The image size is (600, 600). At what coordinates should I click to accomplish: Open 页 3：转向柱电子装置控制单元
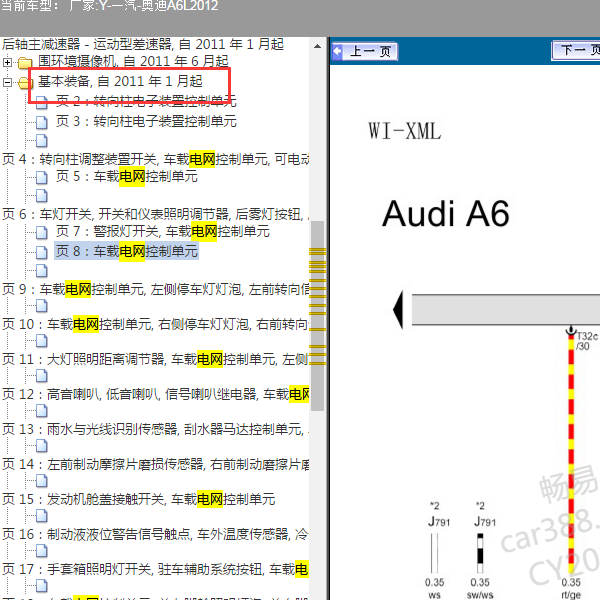tap(146, 121)
